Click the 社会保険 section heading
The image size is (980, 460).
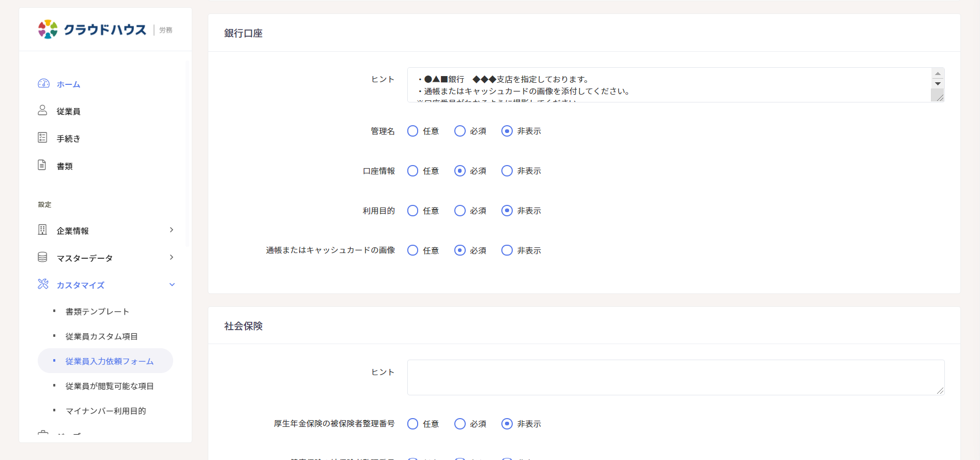coord(243,326)
